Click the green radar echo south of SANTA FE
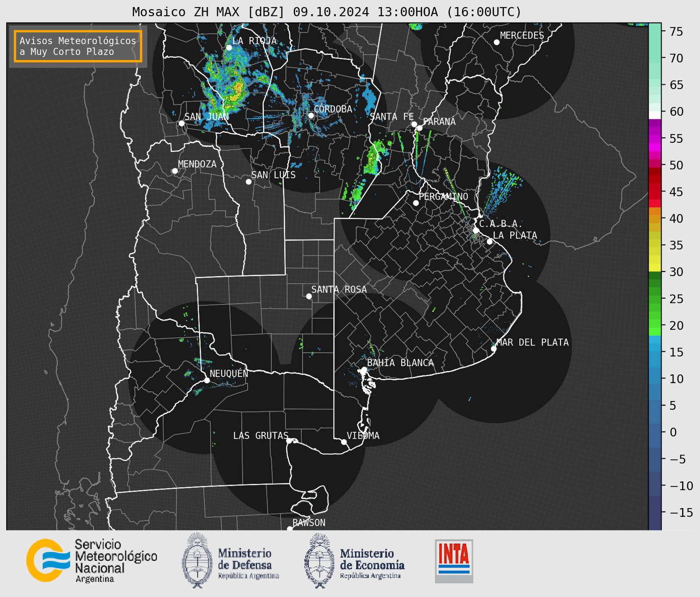 click(372, 159)
